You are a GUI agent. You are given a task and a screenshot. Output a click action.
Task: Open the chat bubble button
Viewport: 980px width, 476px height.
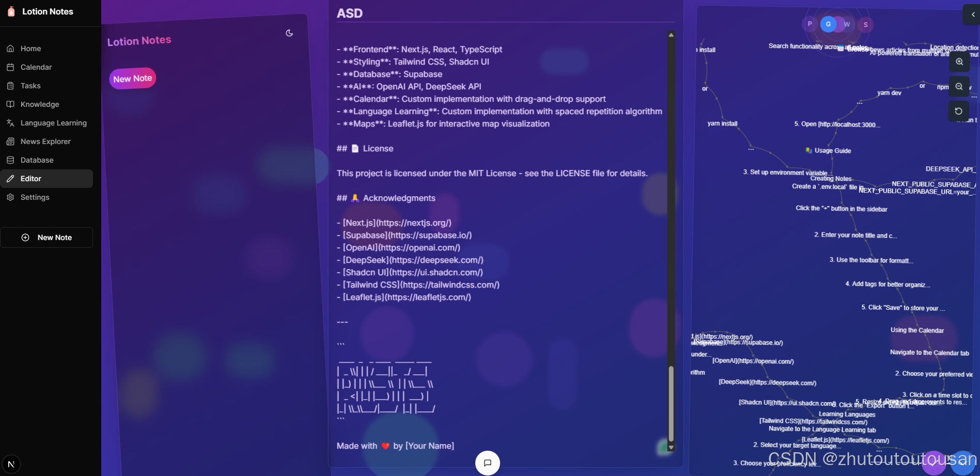click(487, 463)
